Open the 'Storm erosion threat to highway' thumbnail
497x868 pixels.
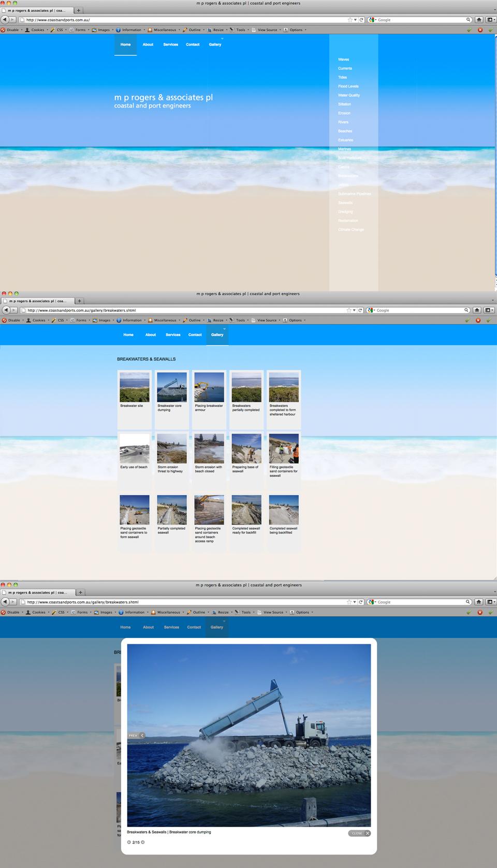coord(172,449)
